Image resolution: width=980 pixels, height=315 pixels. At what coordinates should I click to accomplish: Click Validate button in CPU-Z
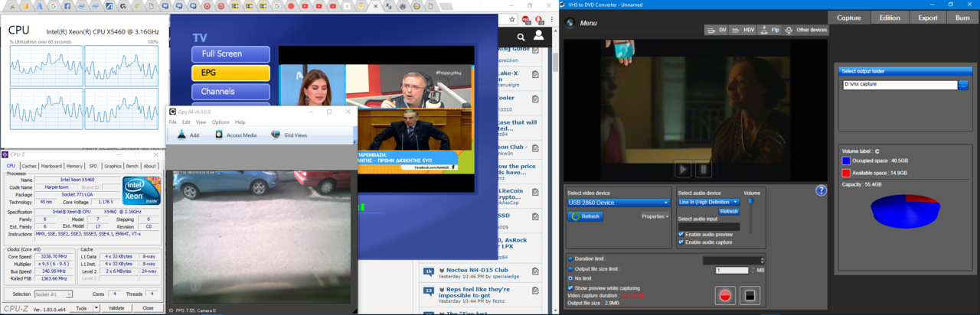(116, 308)
